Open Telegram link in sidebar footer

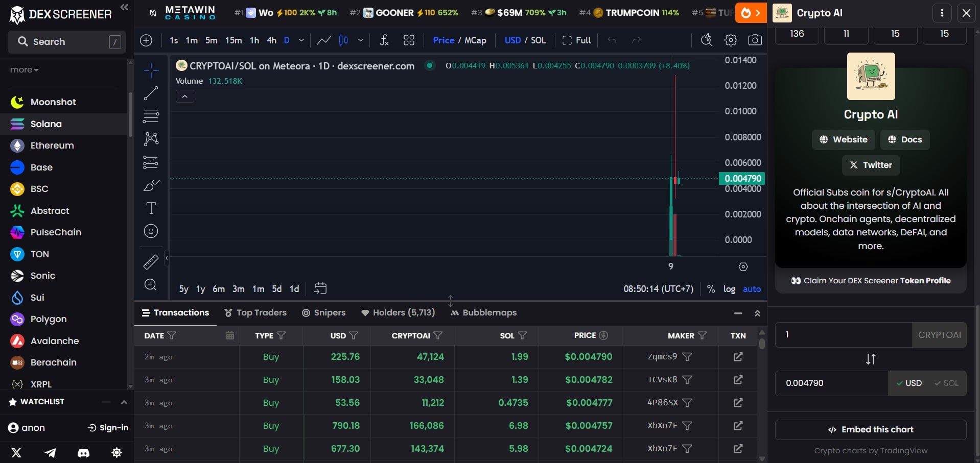point(50,453)
